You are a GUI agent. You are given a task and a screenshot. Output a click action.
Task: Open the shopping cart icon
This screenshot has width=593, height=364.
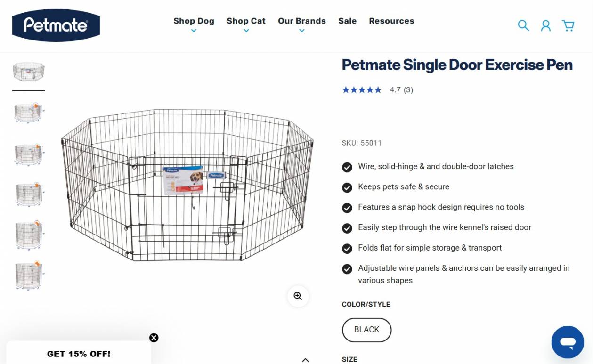pos(568,26)
